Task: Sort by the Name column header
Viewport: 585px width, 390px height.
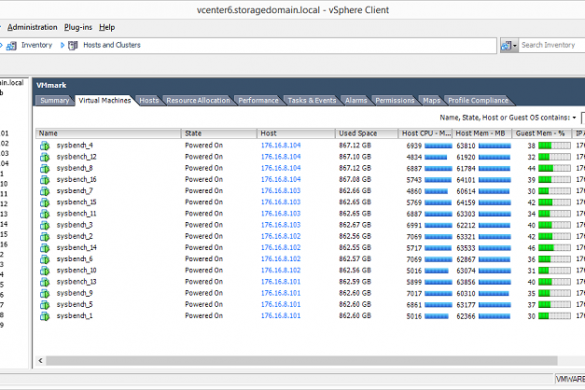Action: pos(108,133)
